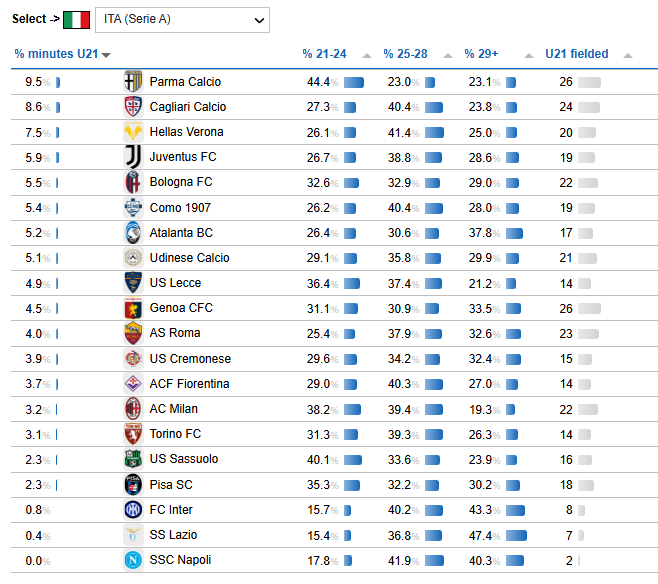Click the Parma Calcio club crest
The image size is (658, 584).
click(x=133, y=81)
